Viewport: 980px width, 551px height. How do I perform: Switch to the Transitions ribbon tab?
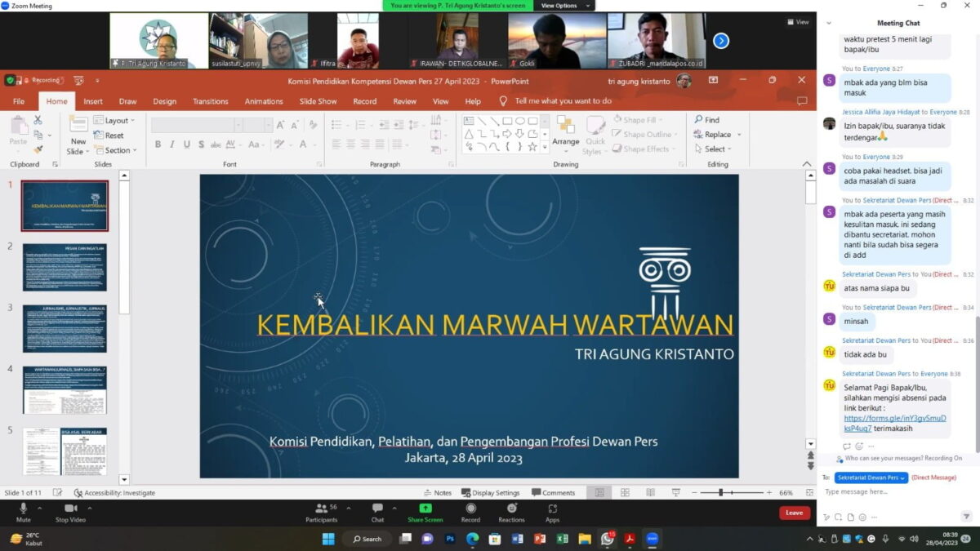click(x=210, y=101)
